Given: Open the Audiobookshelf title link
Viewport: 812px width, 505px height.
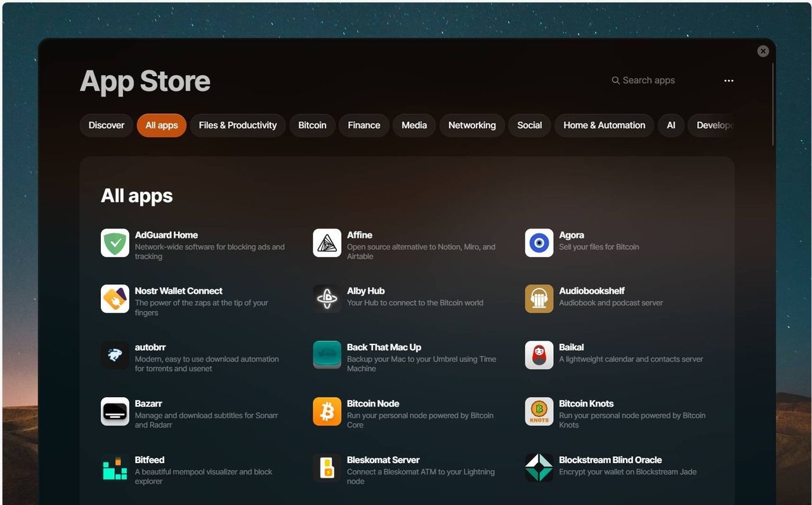Looking at the screenshot, I should point(592,291).
